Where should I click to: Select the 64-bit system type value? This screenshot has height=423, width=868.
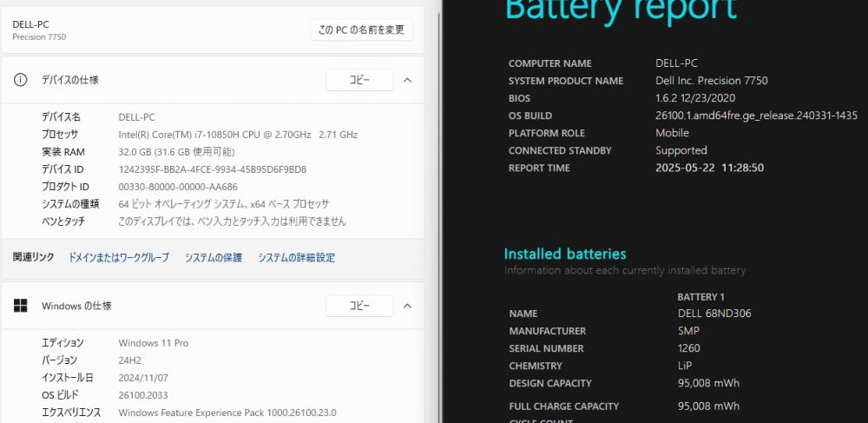click(x=224, y=204)
